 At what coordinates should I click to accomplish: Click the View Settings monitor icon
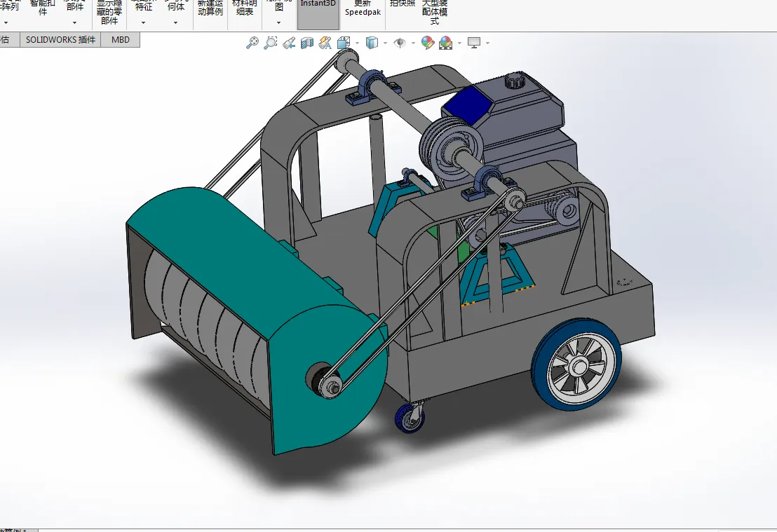click(474, 43)
